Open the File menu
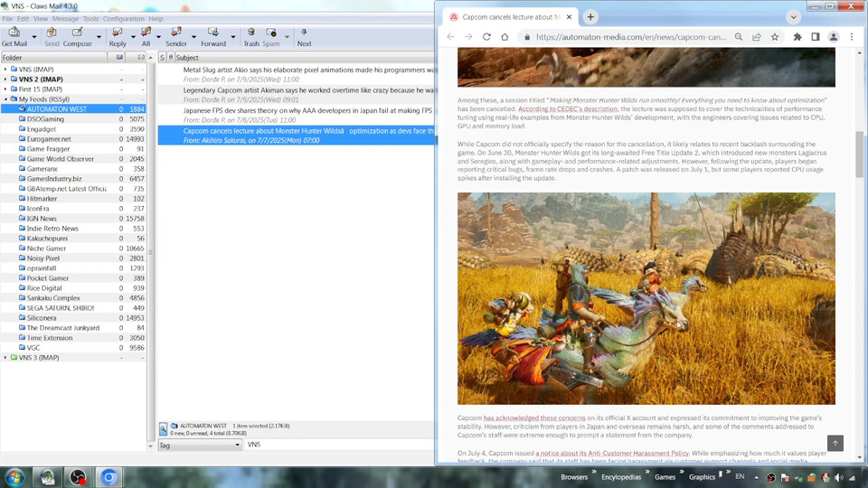Image resolution: width=868 pixels, height=488 pixels. [x=7, y=18]
